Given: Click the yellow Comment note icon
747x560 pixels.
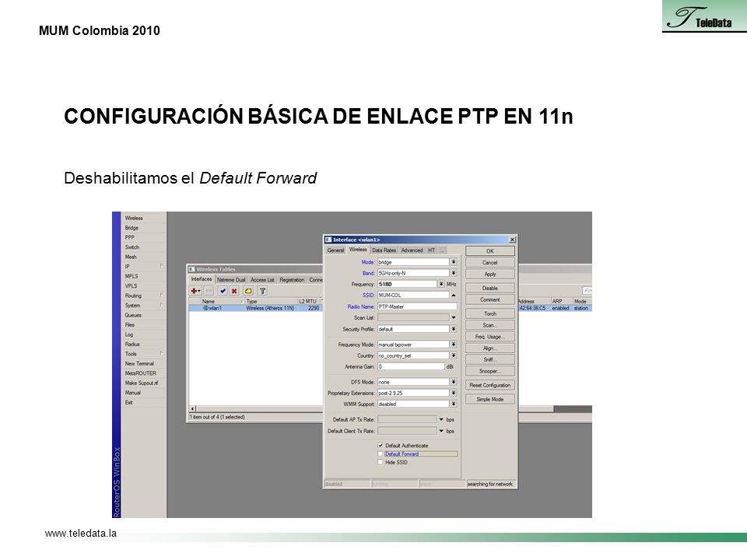Looking at the screenshot, I should pyautogui.click(x=248, y=290).
